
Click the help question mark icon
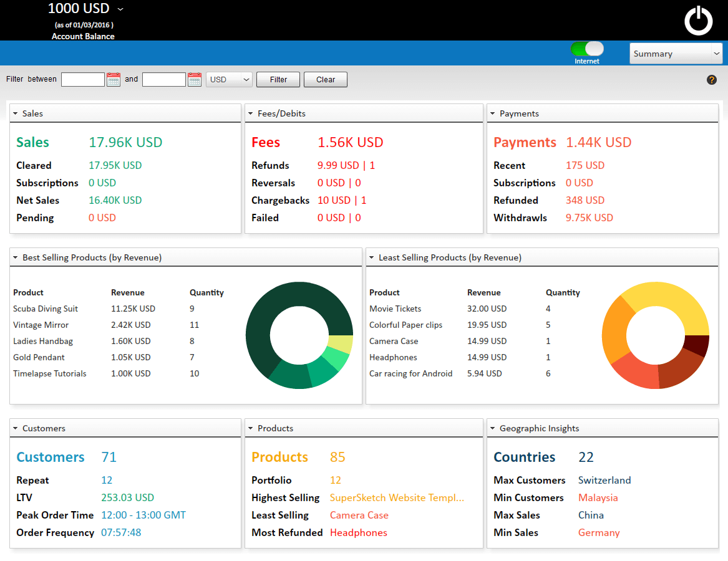pos(712,80)
